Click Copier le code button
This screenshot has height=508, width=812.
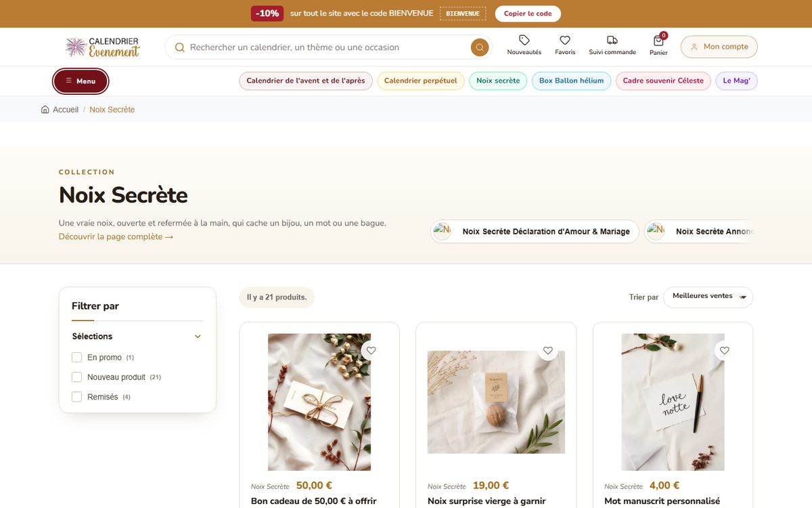click(528, 14)
